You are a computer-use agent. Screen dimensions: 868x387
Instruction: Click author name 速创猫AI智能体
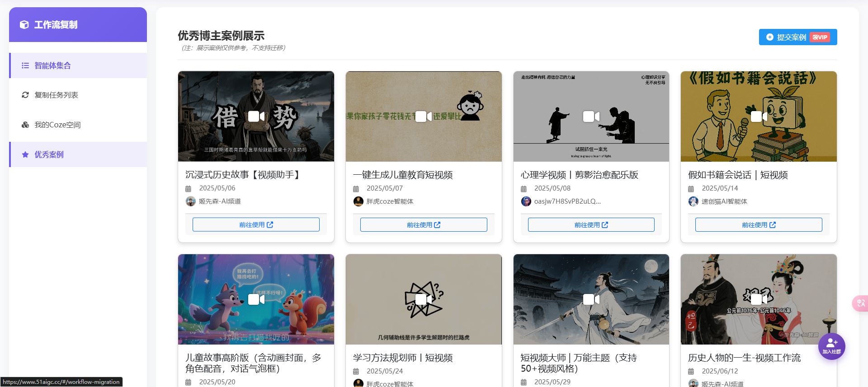(724, 201)
